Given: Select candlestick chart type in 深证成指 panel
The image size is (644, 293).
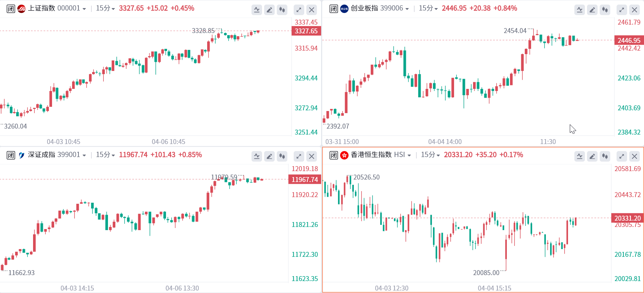Looking at the screenshot, I should (x=282, y=156).
